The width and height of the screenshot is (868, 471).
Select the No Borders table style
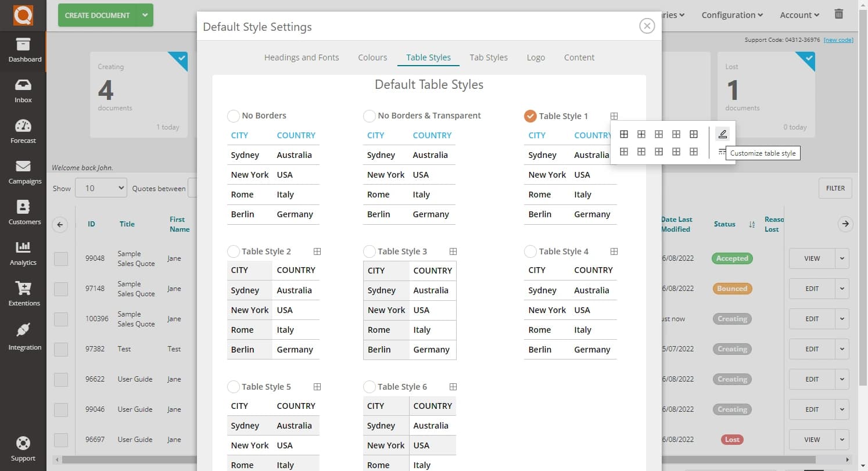click(x=233, y=116)
